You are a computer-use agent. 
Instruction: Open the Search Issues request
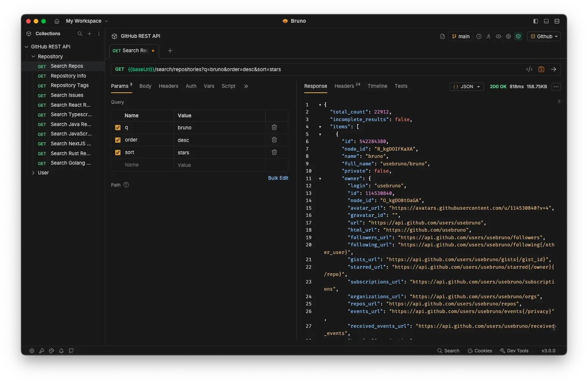(64, 96)
